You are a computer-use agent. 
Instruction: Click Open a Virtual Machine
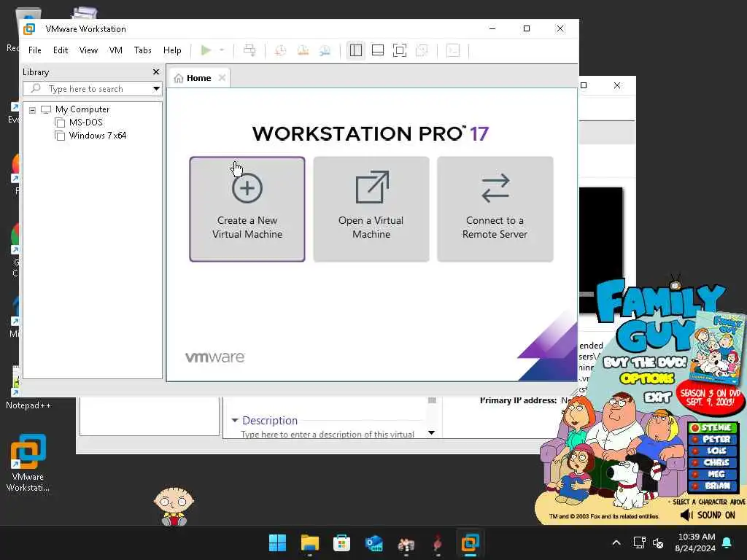[x=371, y=209]
